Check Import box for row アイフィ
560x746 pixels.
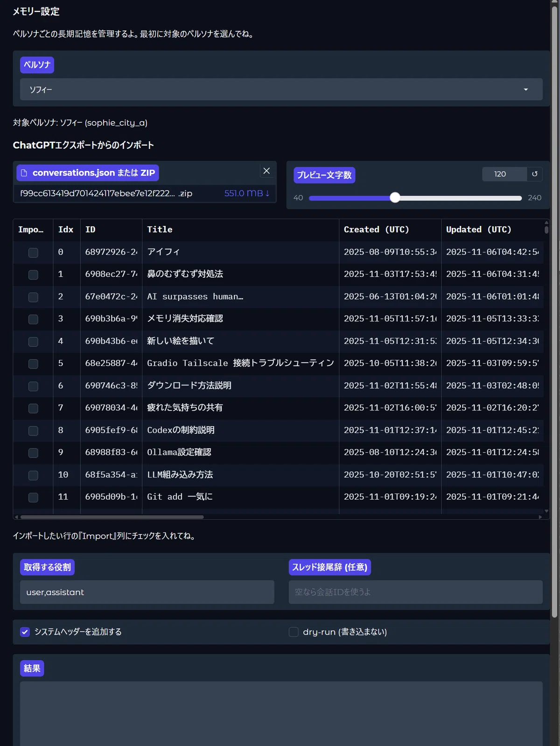pyautogui.click(x=33, y=253)
